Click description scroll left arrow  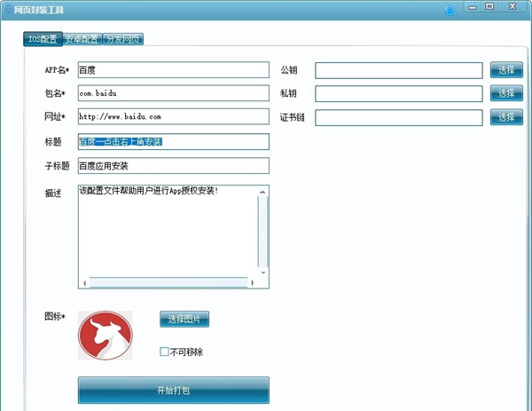[84, 282]
